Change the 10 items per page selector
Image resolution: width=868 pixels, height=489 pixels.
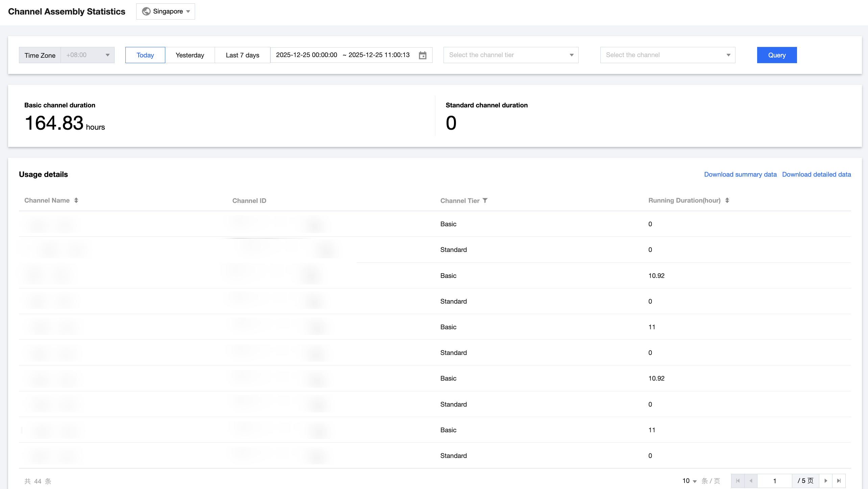tap(690, 481)
